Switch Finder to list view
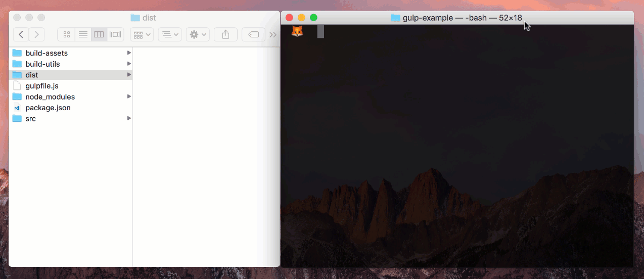Image resolution: width=644 pixels, height=279 pixels. pyautogui.click(x=83, y=34)
